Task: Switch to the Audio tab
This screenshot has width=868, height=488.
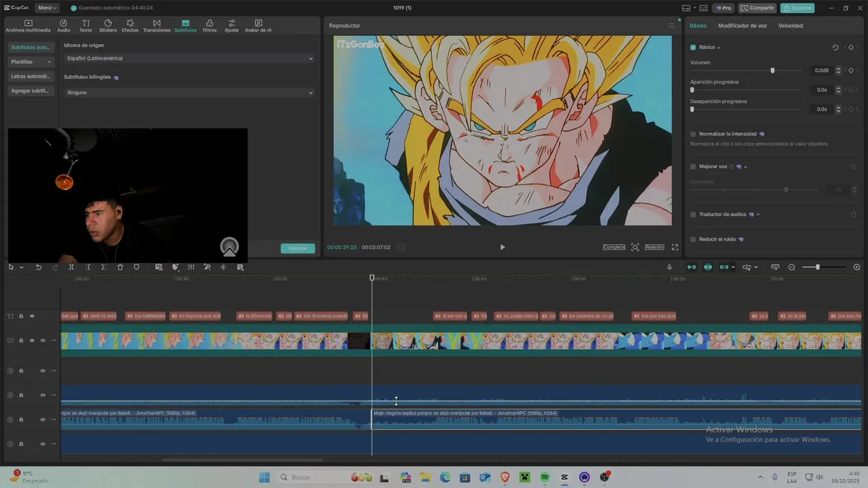Action: click(x=64, y=26)
